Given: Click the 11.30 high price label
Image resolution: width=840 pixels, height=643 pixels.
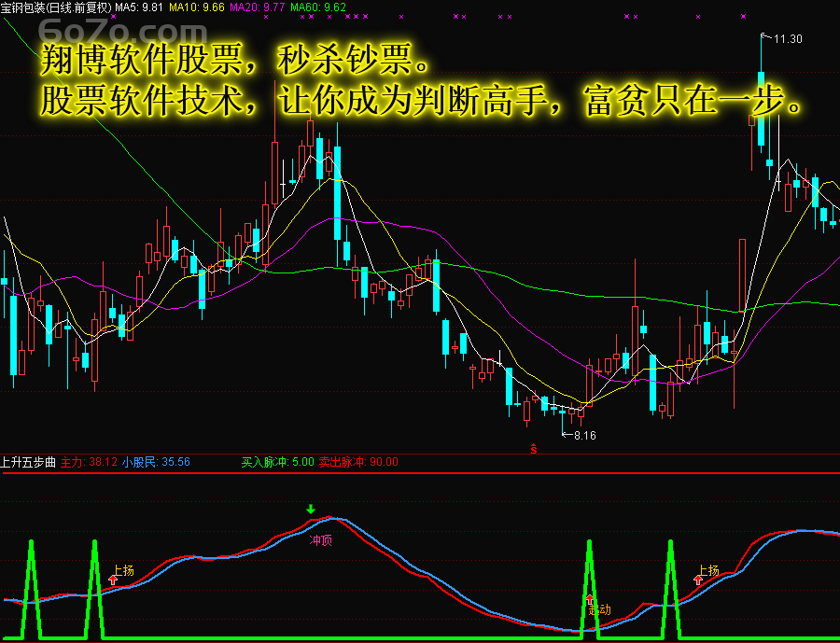Looking at the screenshot, I should click(x=788, y=39).
